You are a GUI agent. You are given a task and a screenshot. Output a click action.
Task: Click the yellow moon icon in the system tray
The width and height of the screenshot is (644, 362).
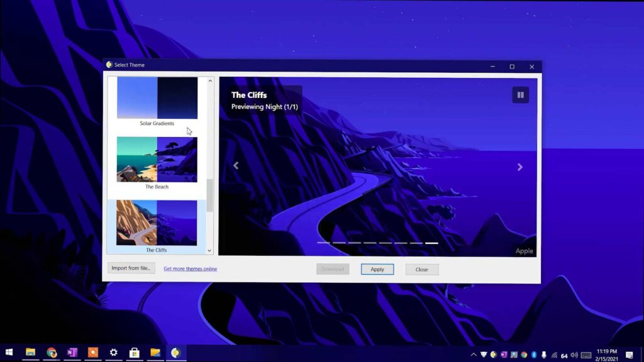(494, 354)
